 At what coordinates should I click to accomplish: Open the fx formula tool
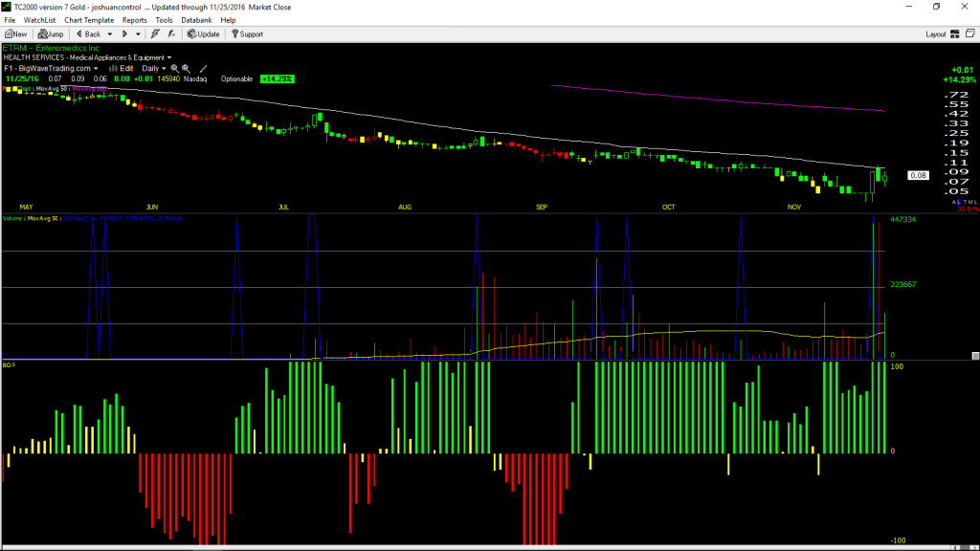point(171,34)
